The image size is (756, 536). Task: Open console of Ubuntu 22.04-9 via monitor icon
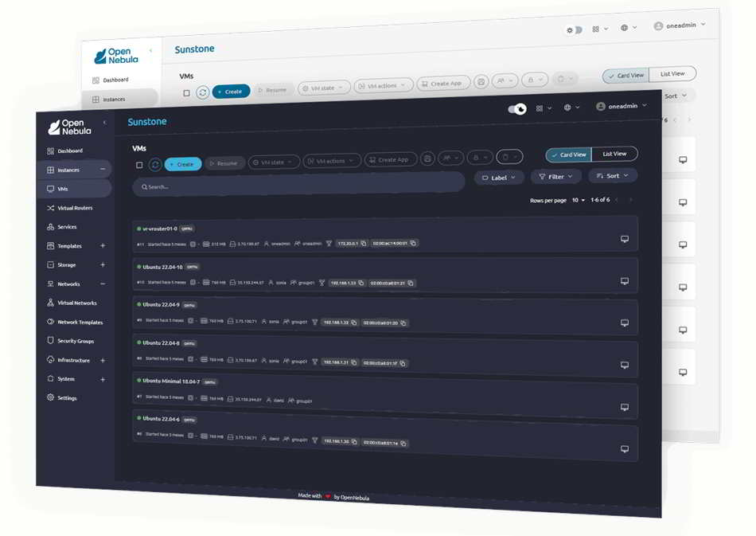pos(625,323)
